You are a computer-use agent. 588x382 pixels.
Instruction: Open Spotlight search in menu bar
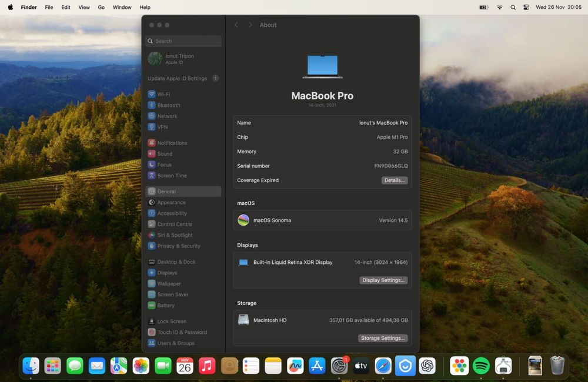pyautogui.click(x=513, y=7)
